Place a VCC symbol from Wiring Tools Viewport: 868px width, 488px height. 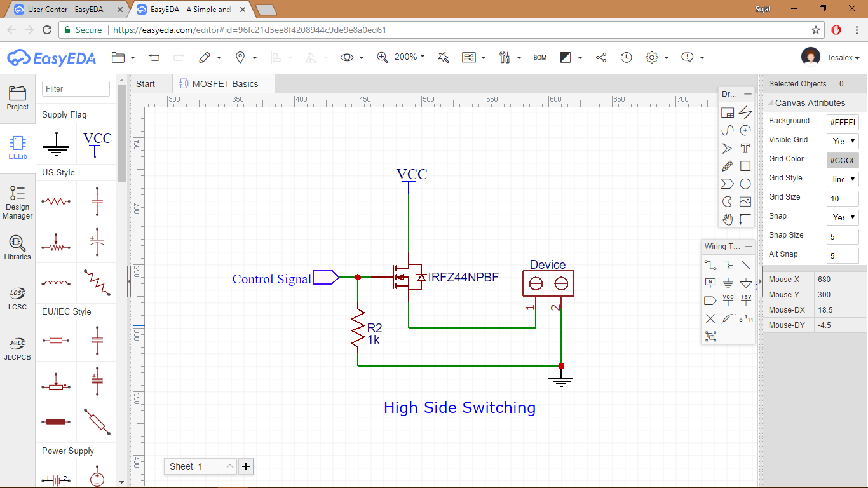coord(728,300)
